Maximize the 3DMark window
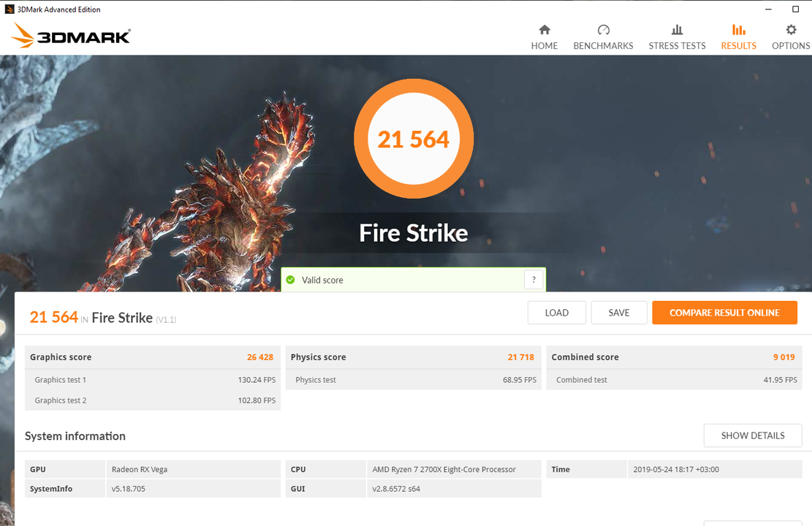This screenshot has height=526, width=812. [x=795, y=9]
